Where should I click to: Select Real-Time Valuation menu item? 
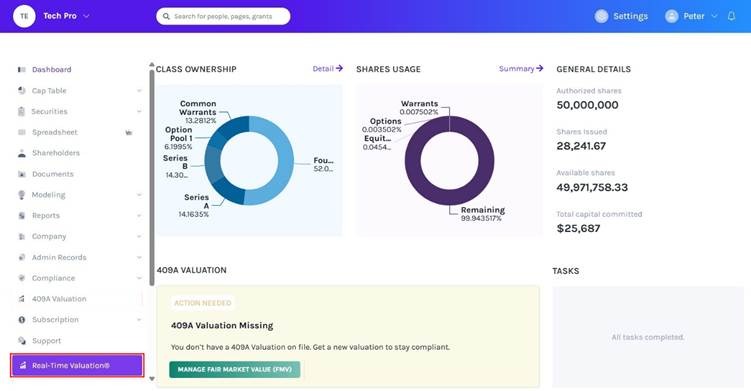77,366
